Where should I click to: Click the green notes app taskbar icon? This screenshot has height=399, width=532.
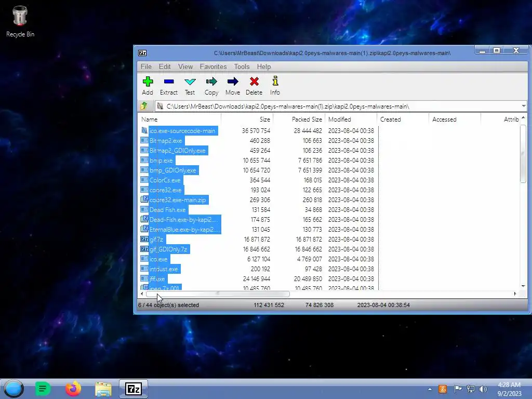43,389
